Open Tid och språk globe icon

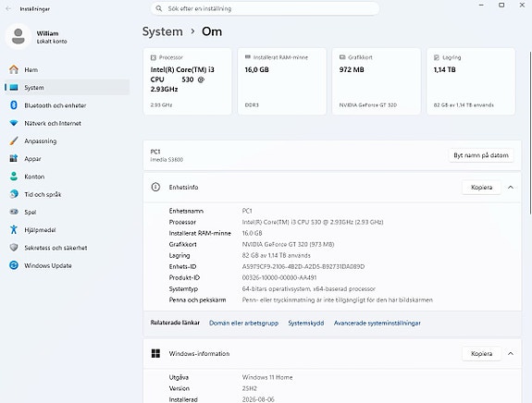point(14,194)
